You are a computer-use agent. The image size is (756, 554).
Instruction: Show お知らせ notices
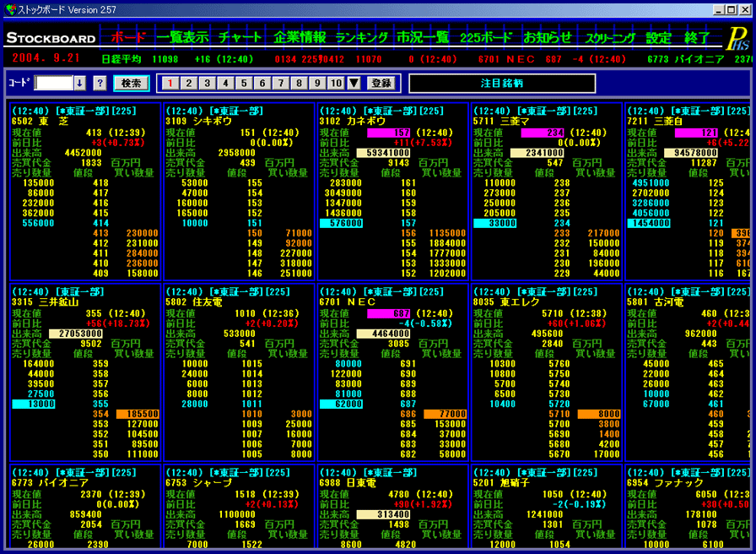(x=548, y=38)
